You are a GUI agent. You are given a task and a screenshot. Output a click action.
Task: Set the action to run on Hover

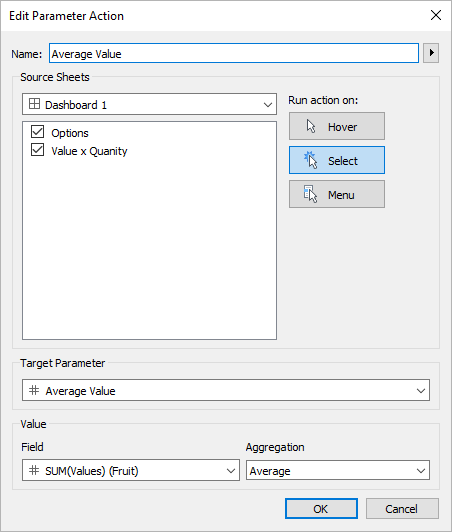pos(337,126)
